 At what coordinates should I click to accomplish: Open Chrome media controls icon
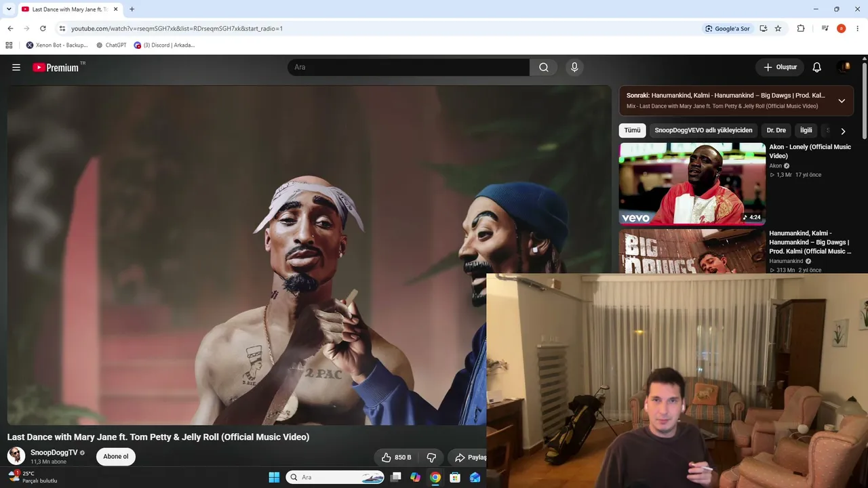coord(825,28)
